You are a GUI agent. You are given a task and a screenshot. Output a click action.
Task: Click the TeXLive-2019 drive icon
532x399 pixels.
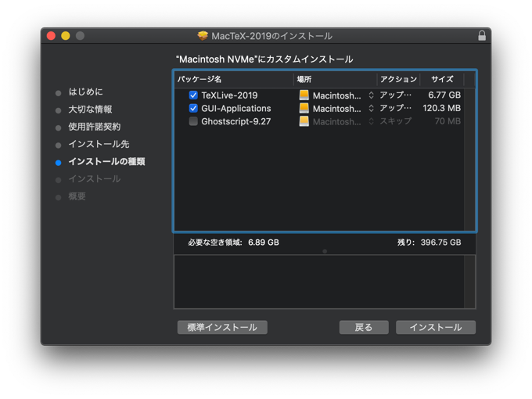[x=304, y=95]
